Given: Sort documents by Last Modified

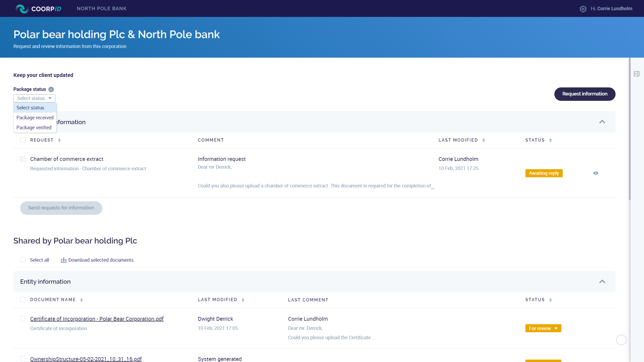Looking at the screenshot, I should [x=243, y=300].
